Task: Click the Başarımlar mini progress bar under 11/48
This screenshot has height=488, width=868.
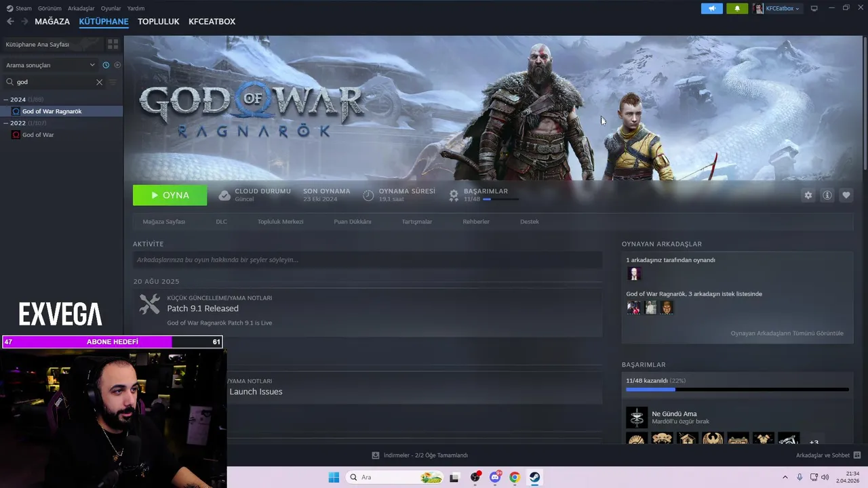Action: tap(501, 199)
